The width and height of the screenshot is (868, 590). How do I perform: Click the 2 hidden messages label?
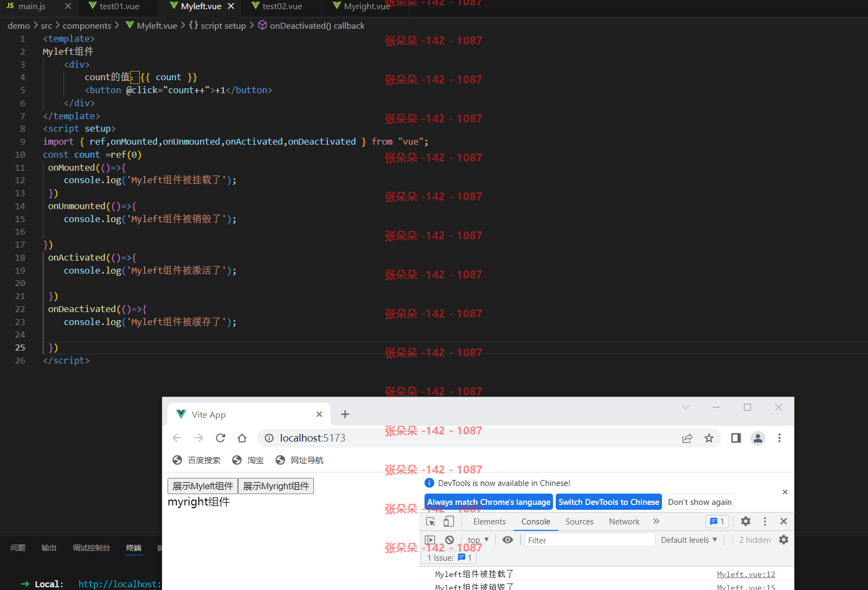755,540
